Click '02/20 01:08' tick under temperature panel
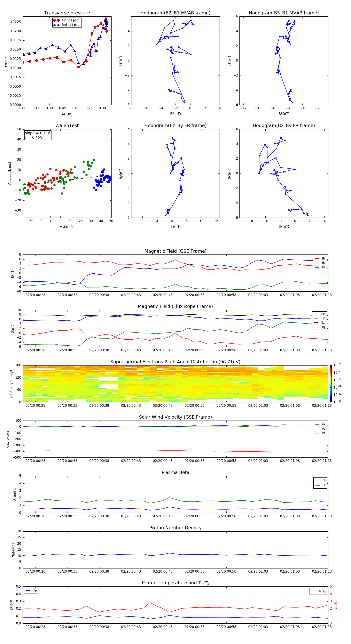351x644 pixels. tap(290, 627)
